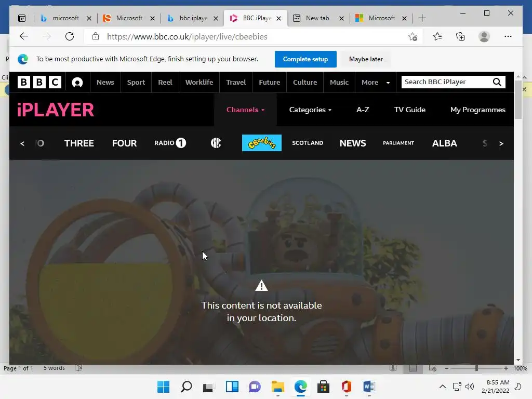
Task: Click Complete setup button
Action: 305,59
